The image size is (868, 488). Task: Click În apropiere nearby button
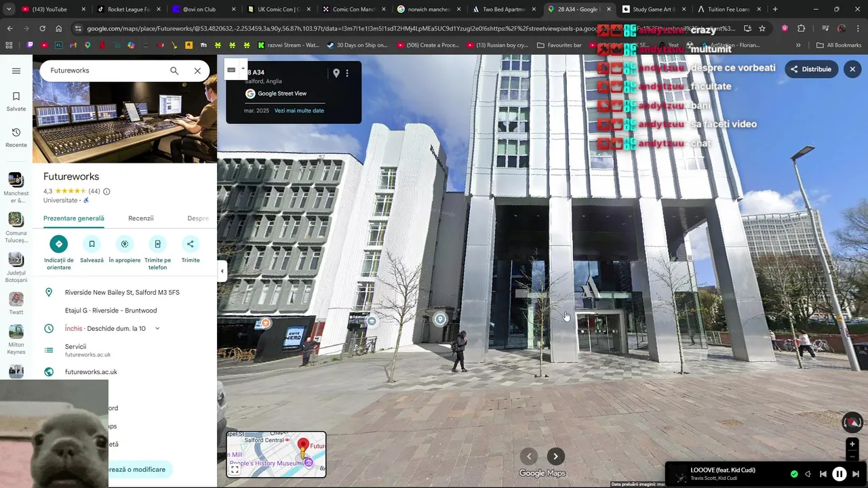[x=125, y=250]
